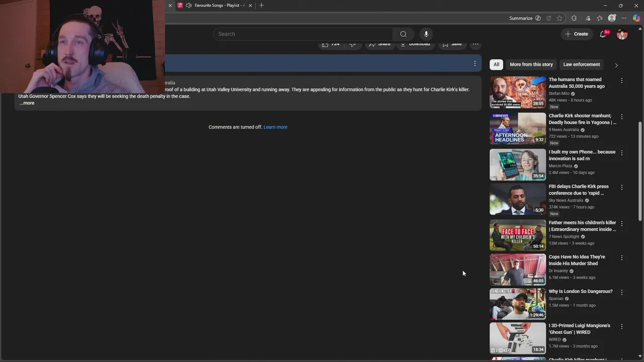Go to Stefan Milo channel
The width and height of the screenshot is (644, 362).
pos(559,94)
